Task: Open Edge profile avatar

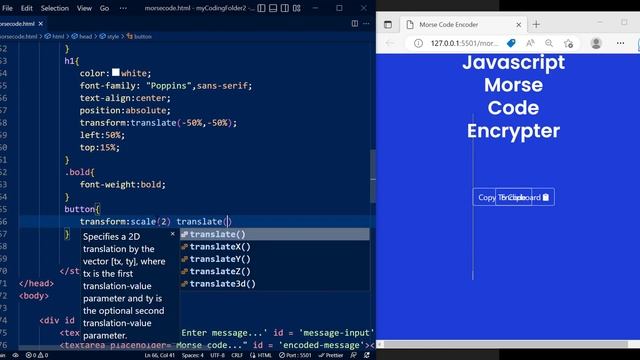Action: point(596,43)
